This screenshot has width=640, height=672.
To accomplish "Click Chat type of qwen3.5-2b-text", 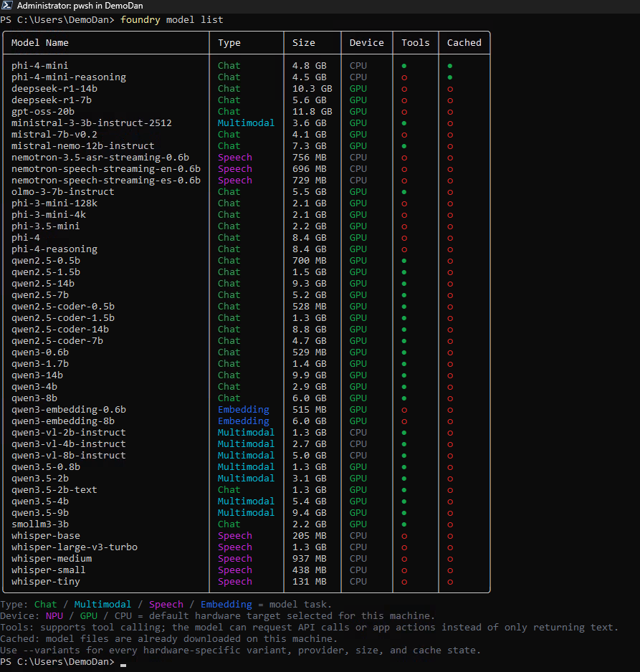I will click(229, 490).
